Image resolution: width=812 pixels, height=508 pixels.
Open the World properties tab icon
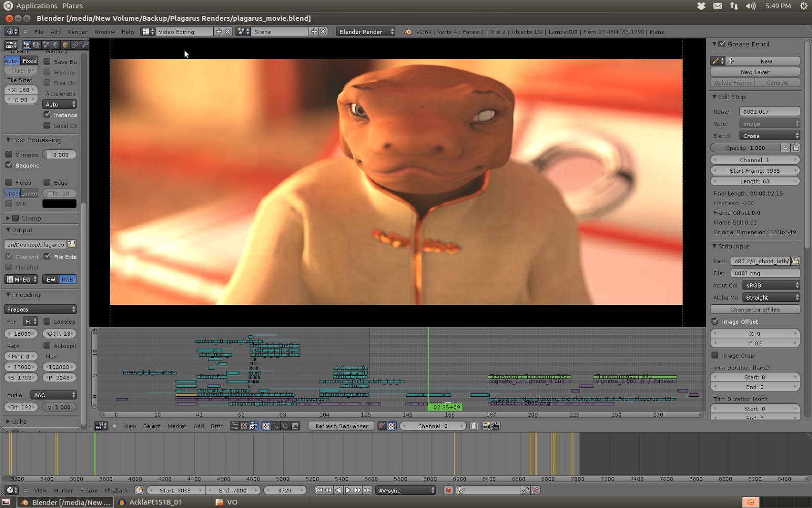point(55,45)
